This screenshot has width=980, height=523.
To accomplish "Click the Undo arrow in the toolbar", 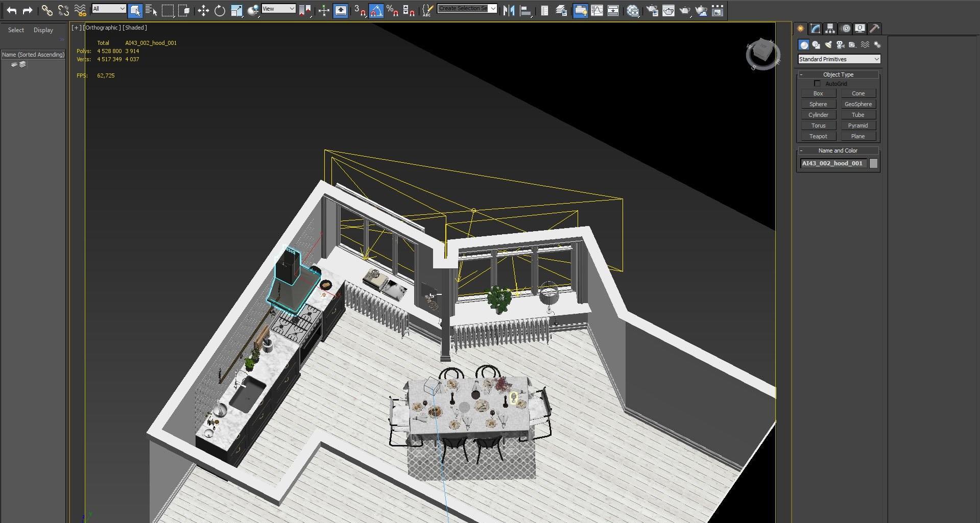I will (11, 10).
